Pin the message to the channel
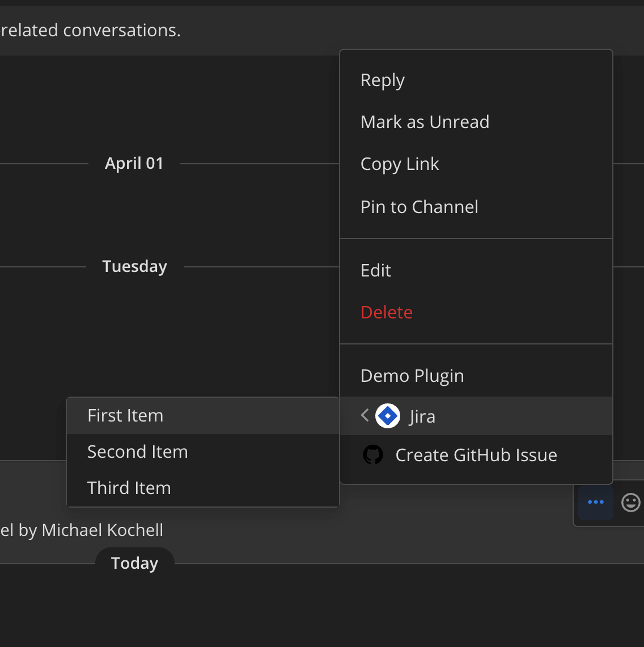Screen dimensions: 644x647 (419, 207)
